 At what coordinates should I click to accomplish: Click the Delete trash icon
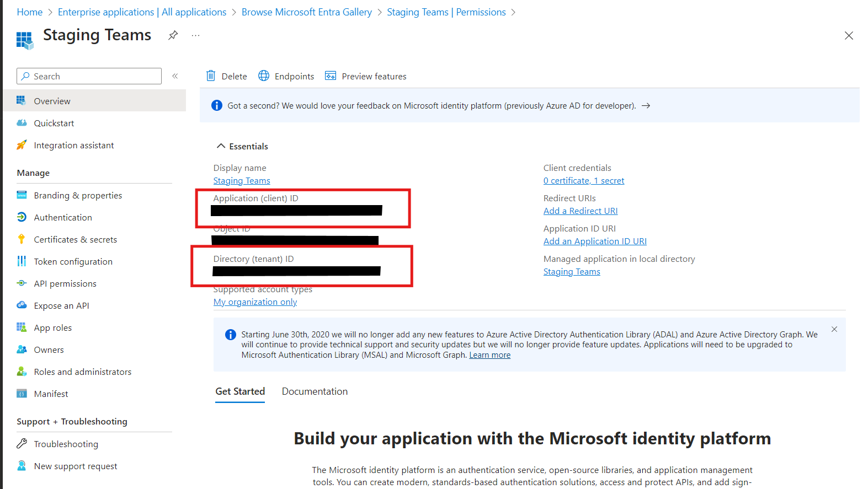(211, 76)
